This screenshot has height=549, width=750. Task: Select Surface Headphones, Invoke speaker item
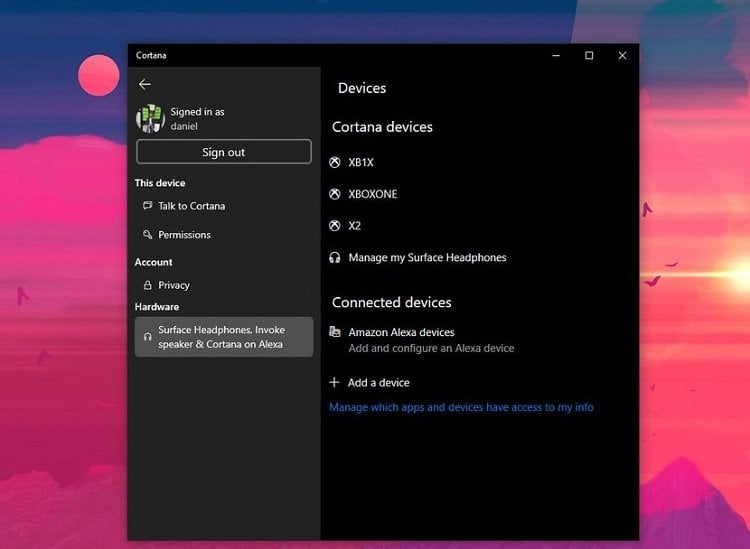(224, 337)
